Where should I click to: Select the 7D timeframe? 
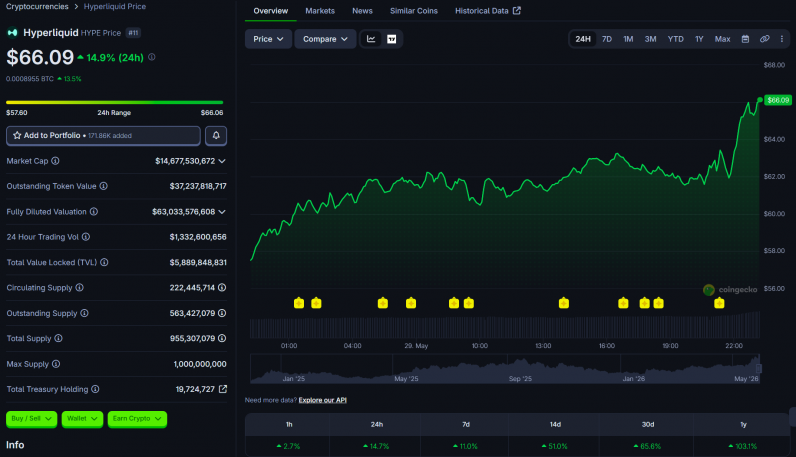607,39
